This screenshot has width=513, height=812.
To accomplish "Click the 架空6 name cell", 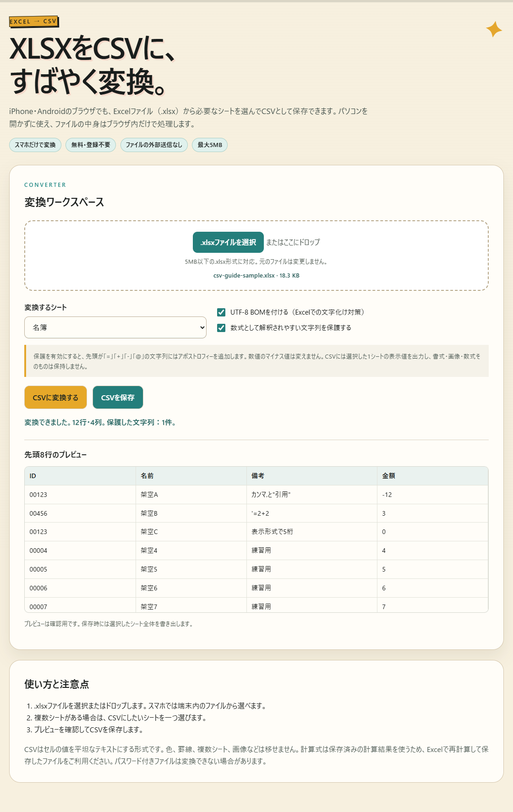I will coord(191,589).
